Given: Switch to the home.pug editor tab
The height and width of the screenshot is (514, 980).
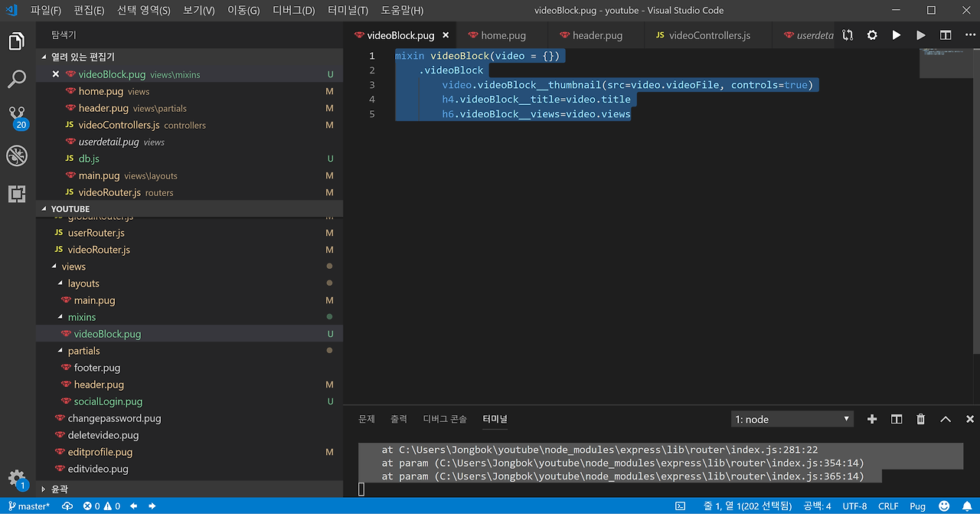Looking at the screenshot, I should click(502, 35).
